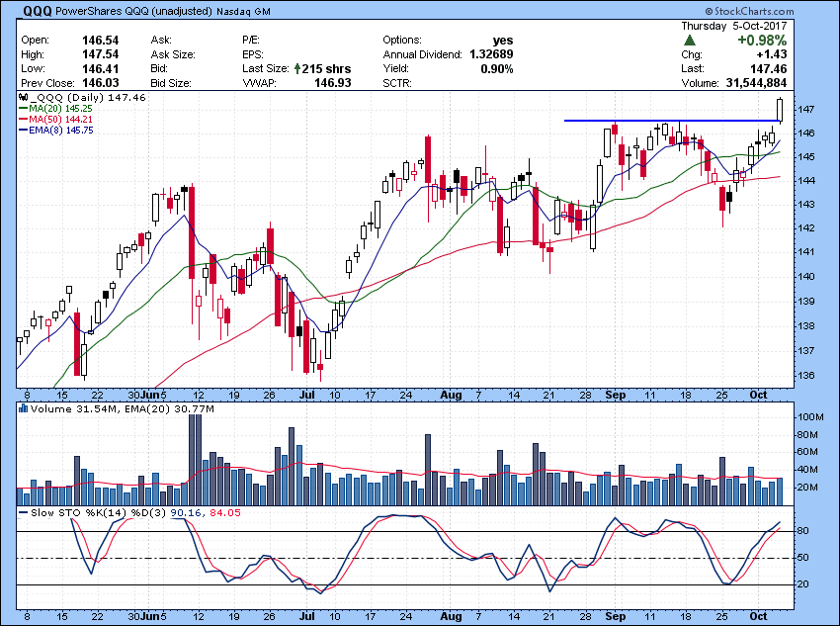Viewport: 840px width, 626px height.
Task: Click the 'MA(50) 144.21' legend entry
Action: click(x=60, y=120)
